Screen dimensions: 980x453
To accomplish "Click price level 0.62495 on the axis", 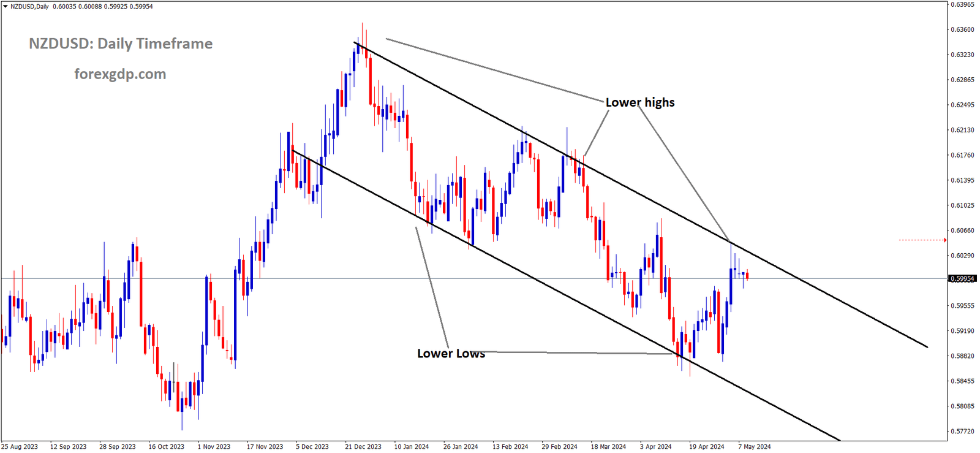I will pyautogui.click(x=962, y=105).
